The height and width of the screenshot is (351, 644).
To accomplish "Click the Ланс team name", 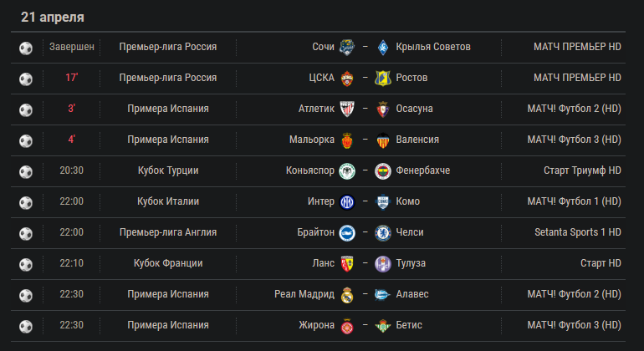I will point(323,263).
